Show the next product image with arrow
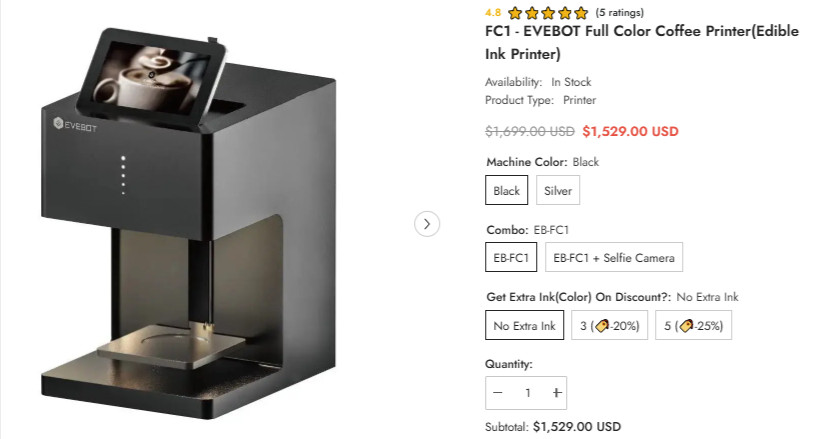 click(426, 224)
